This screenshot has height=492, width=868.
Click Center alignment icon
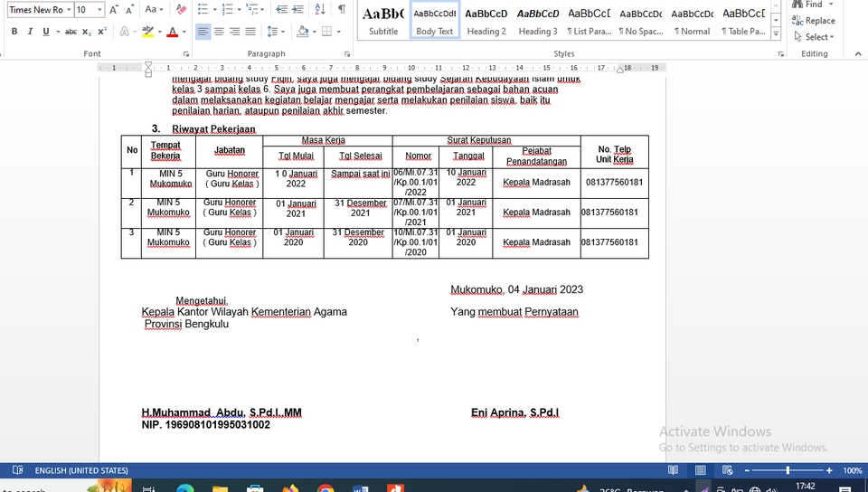[219, 32]
